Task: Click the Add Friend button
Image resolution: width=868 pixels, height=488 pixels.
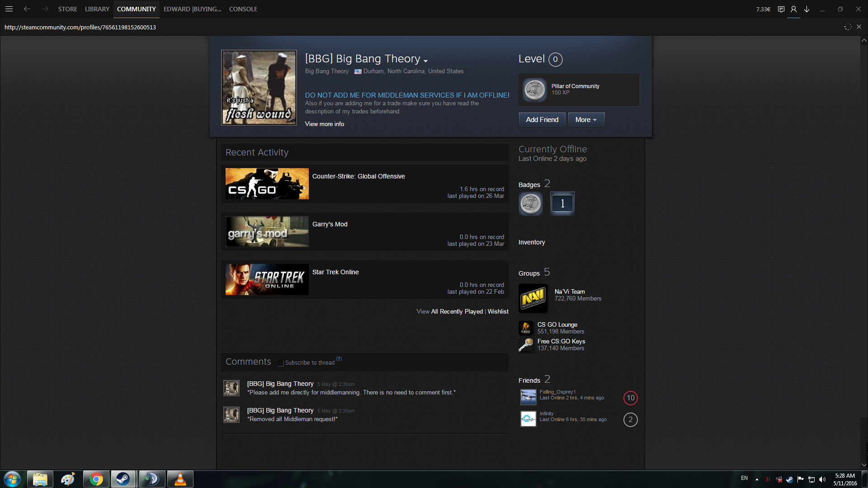Action: coord(542,120)
